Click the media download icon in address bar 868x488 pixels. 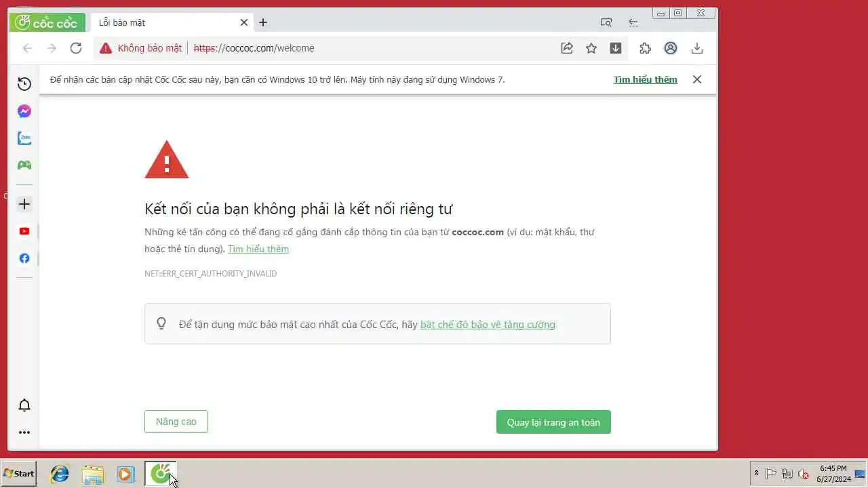(x=616, y=48)
